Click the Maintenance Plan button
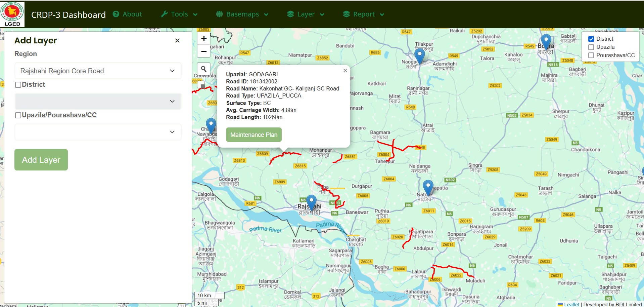This screenshot has height=307, width=644. pos(254,135)
